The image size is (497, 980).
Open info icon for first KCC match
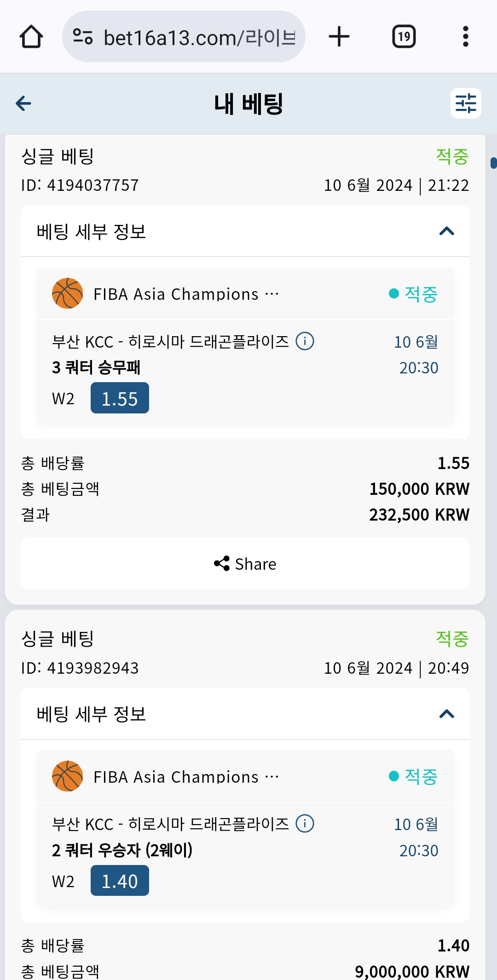coord(305,341)
